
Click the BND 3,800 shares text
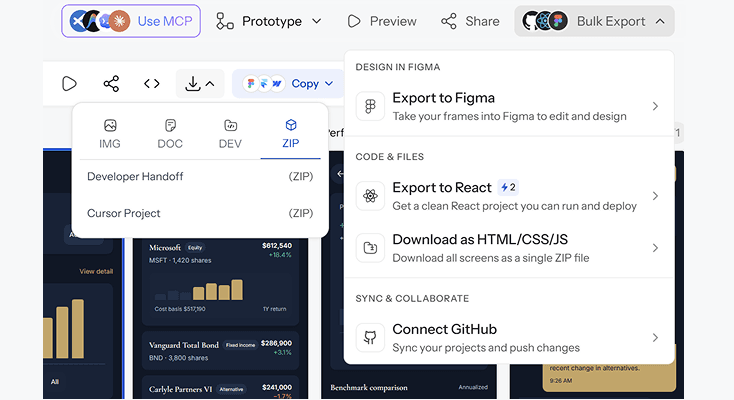click(178, 358)
